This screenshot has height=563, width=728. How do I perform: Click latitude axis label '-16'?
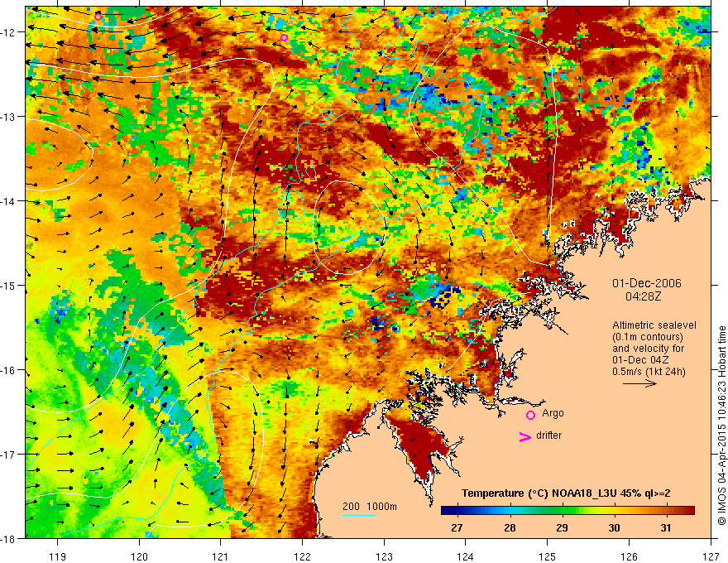click(8, 370)
